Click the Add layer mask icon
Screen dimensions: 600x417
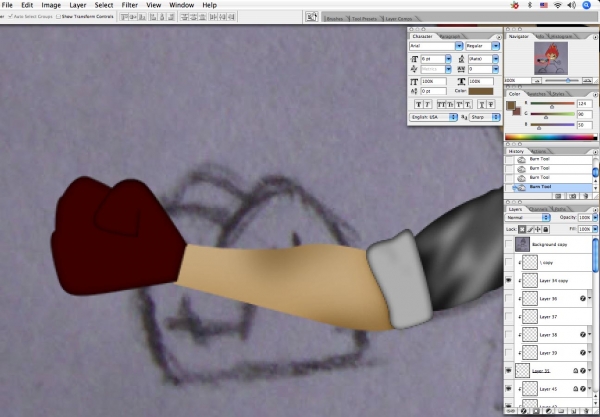click(536, 411)
